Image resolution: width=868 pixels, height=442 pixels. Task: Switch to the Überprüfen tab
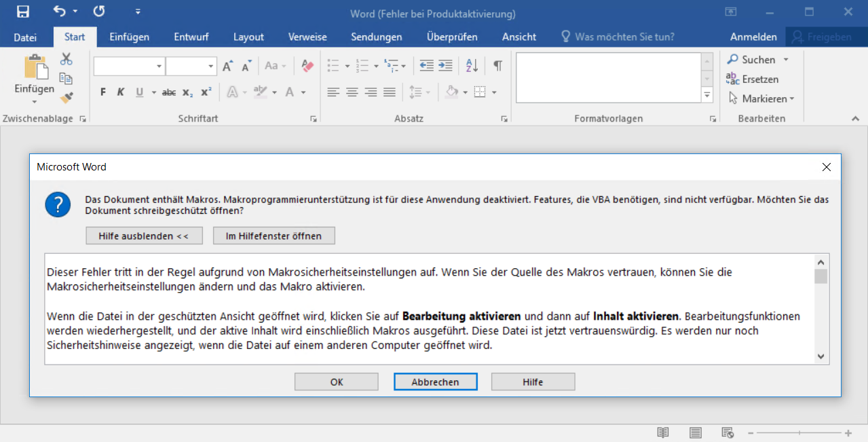coord(452,37)
